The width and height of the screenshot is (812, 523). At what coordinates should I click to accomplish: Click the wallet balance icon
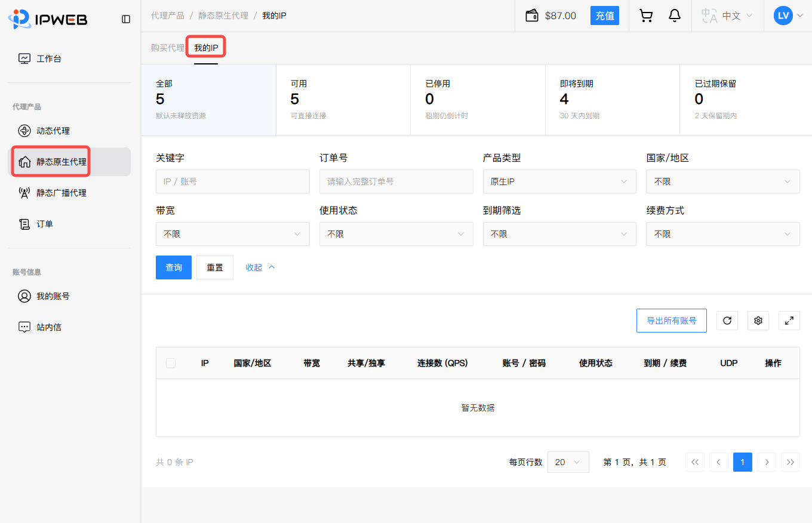pyautogui.click(x=532, y=16)
